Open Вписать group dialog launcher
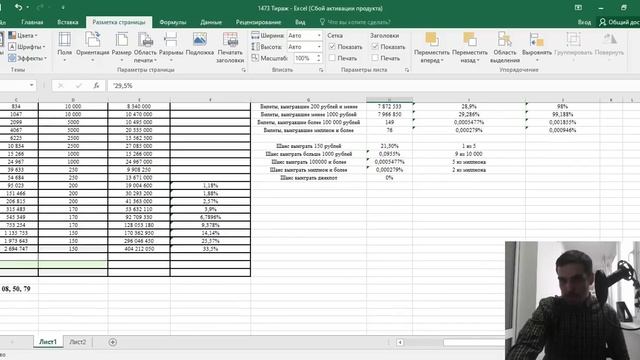Image resolution: width=640 pixels, height=360 pixels. click(x=321, y=70)
